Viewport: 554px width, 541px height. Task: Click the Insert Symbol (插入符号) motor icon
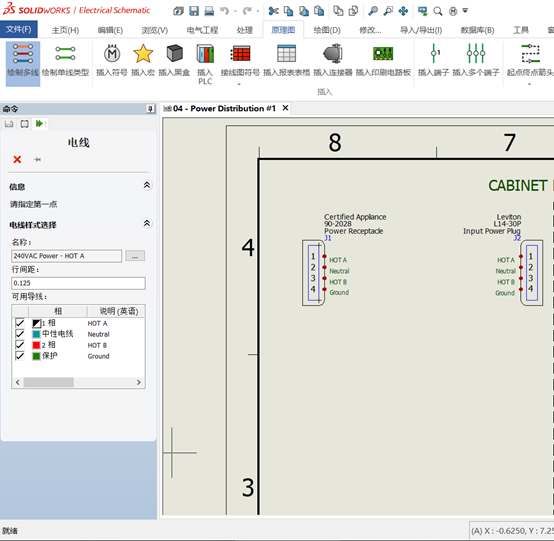pos(112,54)
